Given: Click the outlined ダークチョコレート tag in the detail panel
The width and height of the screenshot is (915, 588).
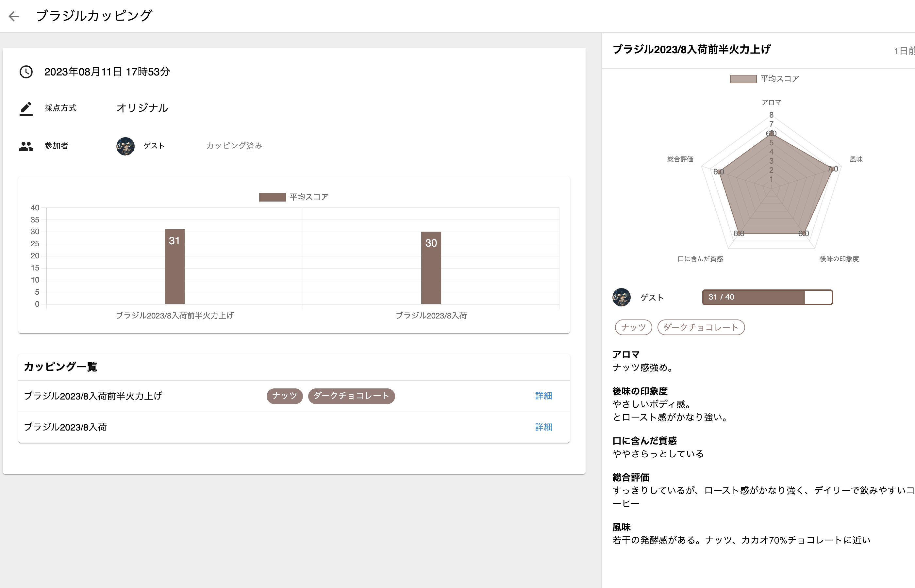Looking at the screenshot, I should tap(701, 327).
